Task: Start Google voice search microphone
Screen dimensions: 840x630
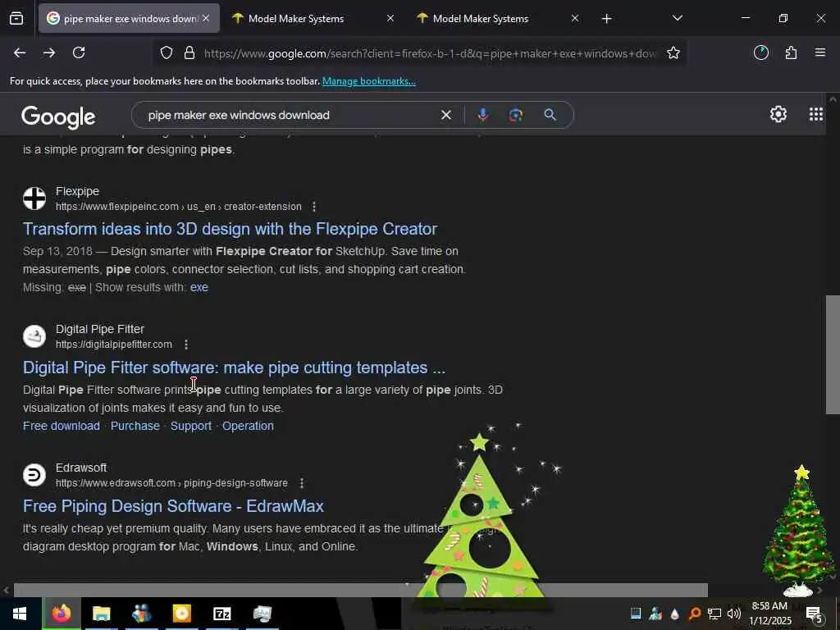Action: [482, 115]
